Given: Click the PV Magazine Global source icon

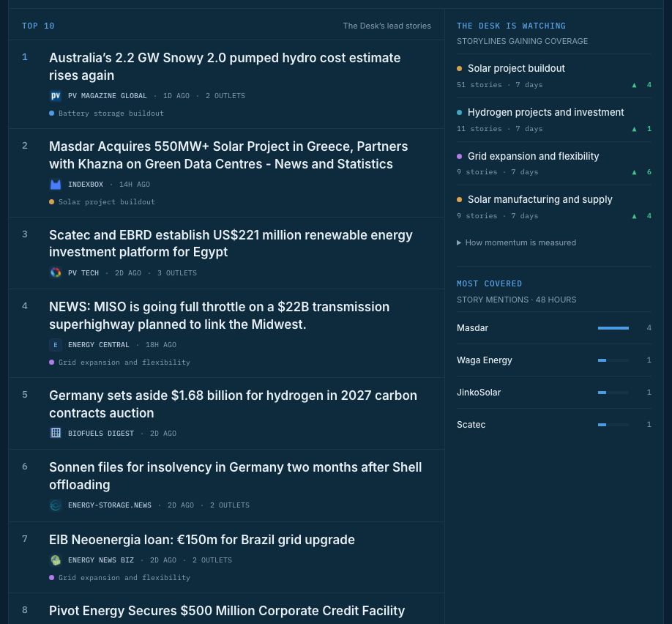Looking at the screenshot, I should (x=56, y=96).
